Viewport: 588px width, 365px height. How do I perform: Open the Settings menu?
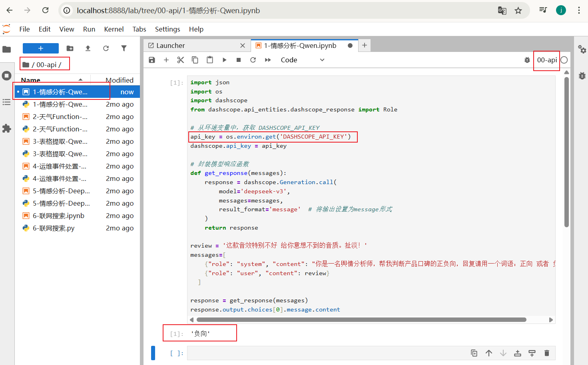click(x=167, y=29)
